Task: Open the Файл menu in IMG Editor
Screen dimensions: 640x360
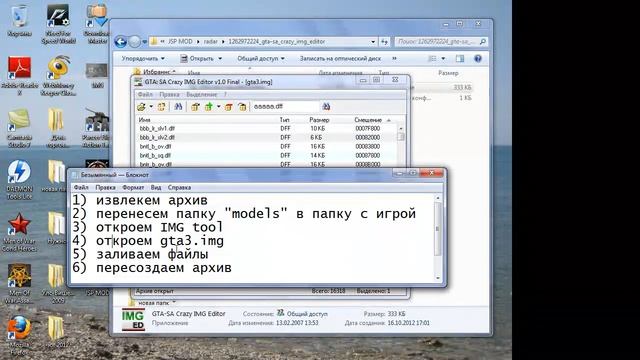Action: [x=145, y=94]
